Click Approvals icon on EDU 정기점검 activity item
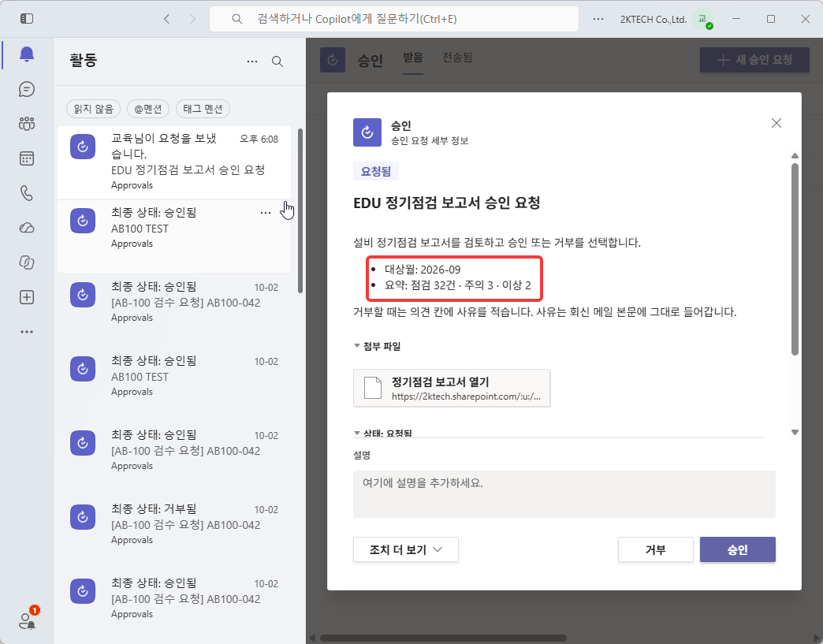Image resolution: width=823 pixels, height=644 pixels. [83, 147]
